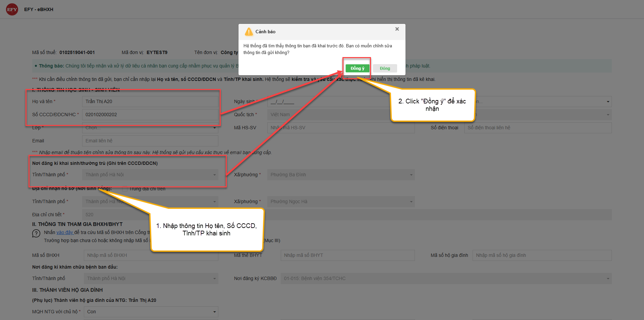Screen dimensions: 644x320
Task: Open the MQH NTG với chủ hộ dropdown
Action: [x=151, y=312]
